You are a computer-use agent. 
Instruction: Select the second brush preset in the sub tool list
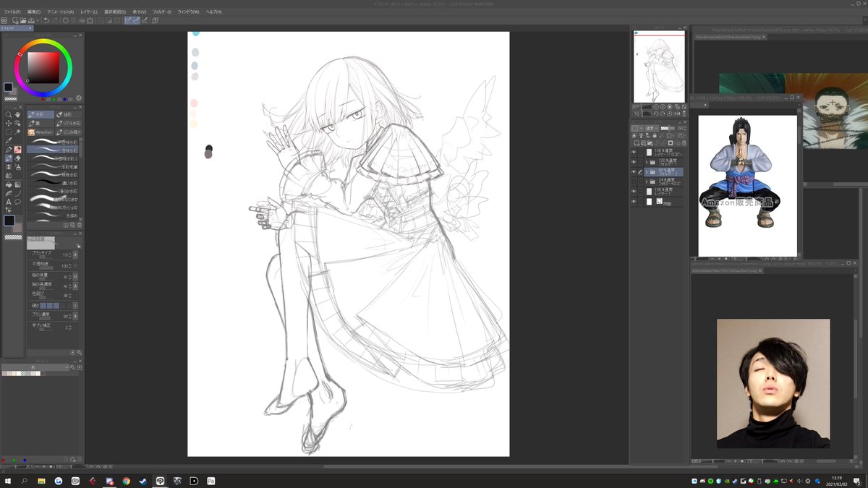(53, 150)
